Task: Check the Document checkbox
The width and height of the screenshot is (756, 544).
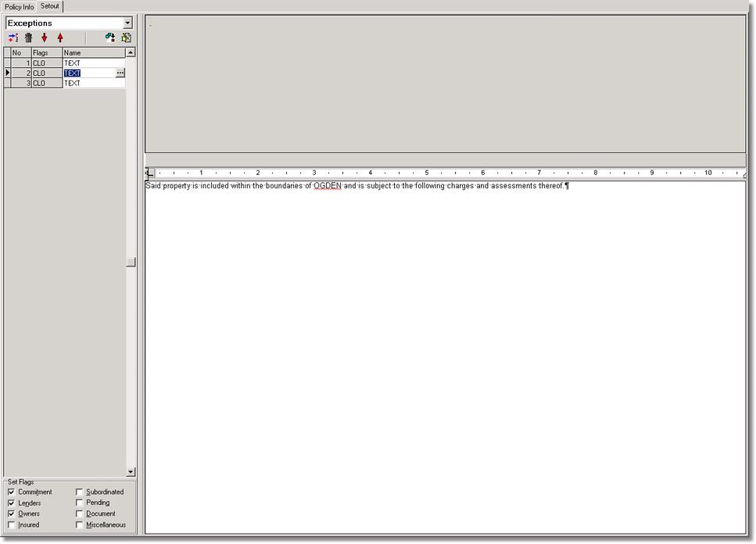Action: [x=79, y=514]
